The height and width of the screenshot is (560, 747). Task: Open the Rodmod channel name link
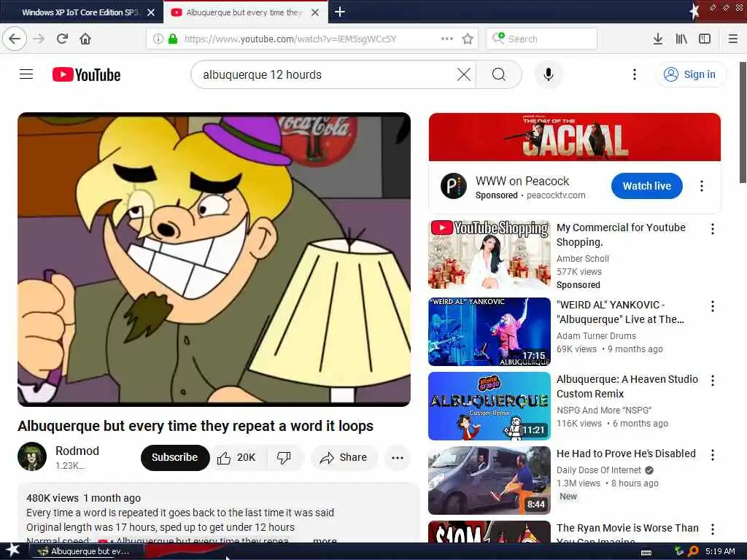[x=77, y=451]
